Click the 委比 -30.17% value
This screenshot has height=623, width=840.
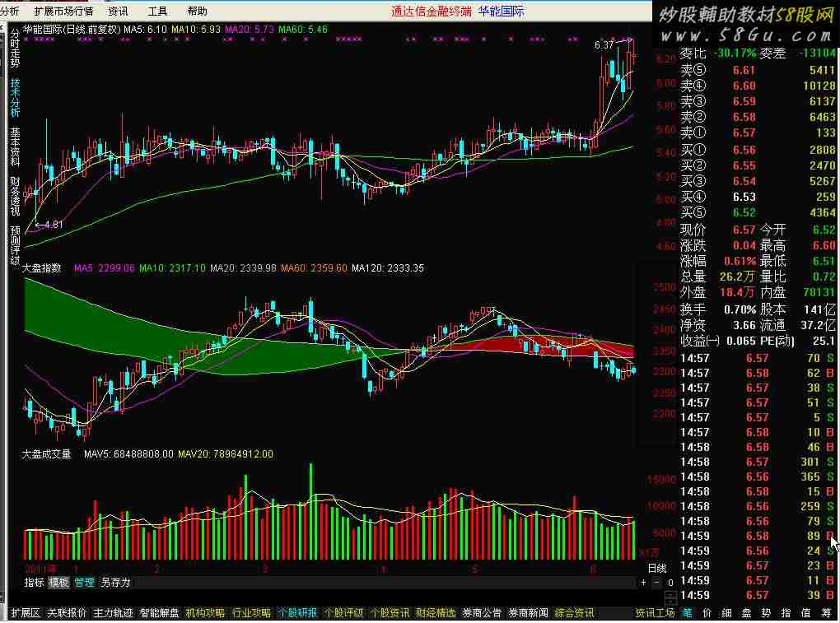[x=734, y=53]
